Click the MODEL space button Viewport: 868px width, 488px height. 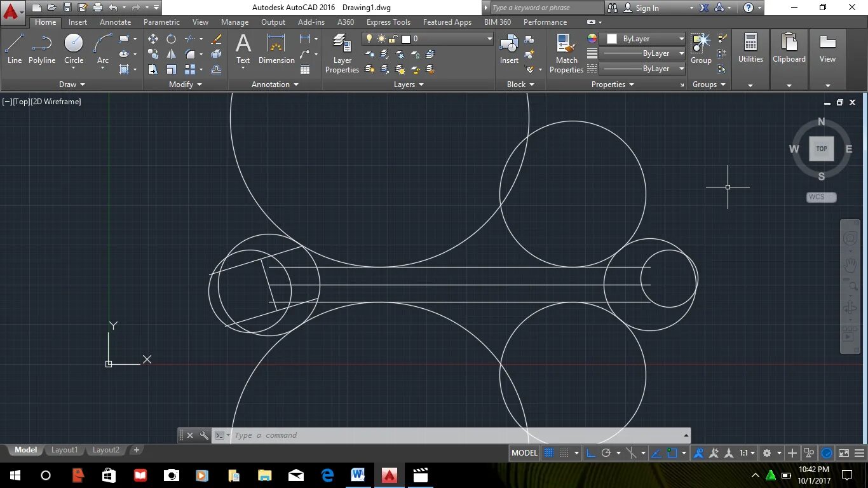pyautogui.click(x=524, y=453)
